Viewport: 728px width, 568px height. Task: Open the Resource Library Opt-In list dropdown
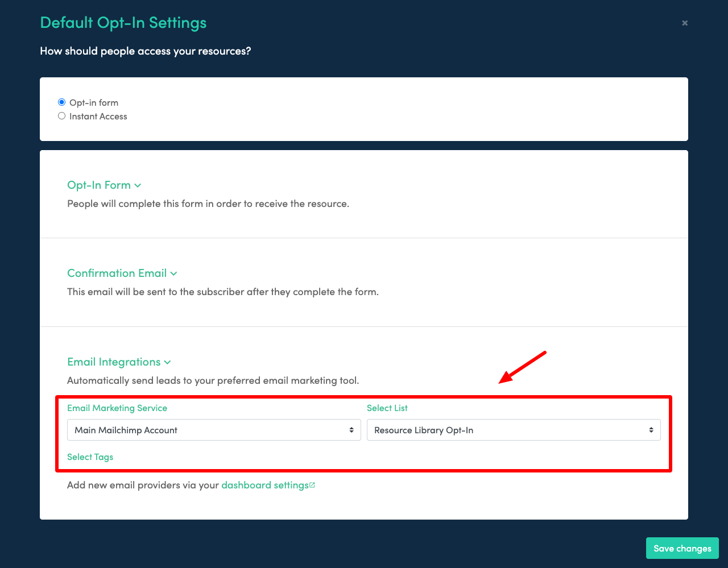point(513,430)
